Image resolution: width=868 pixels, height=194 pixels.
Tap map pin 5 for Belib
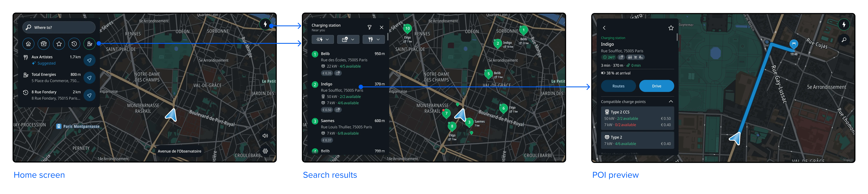point(488,74)
